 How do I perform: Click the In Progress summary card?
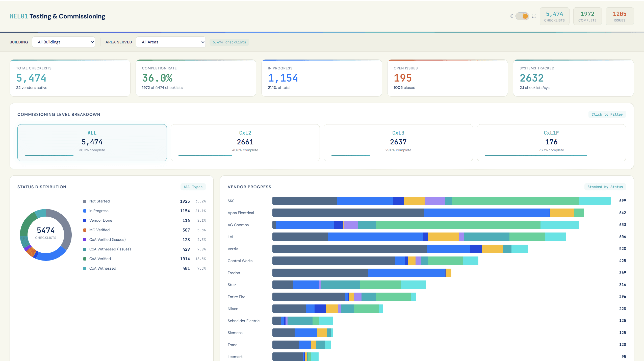point(322,78)
